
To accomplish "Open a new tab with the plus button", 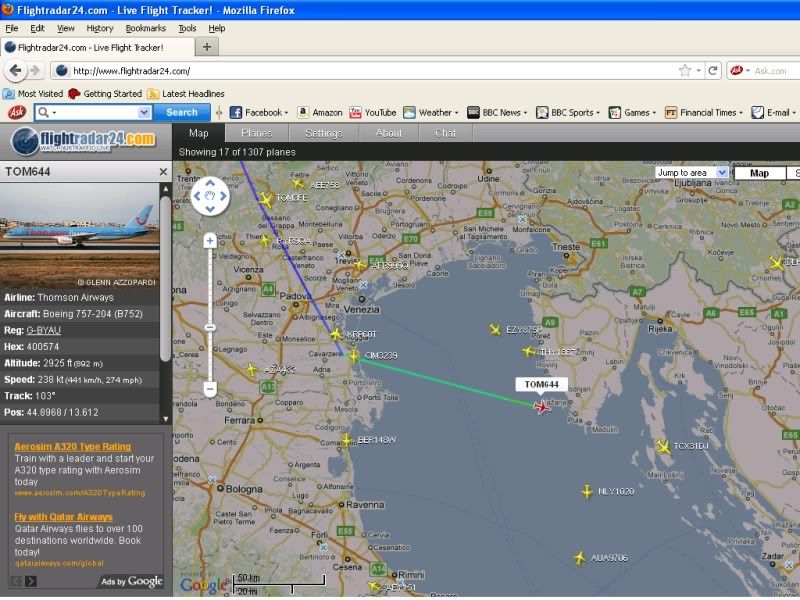I will pyautogui.click(x=207, y=47).
